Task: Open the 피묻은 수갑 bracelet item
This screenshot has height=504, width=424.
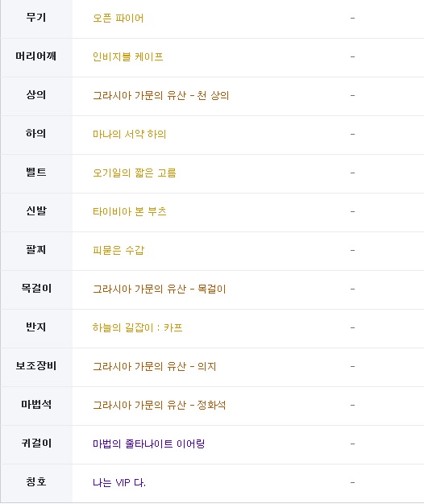Action: [118, 250]
